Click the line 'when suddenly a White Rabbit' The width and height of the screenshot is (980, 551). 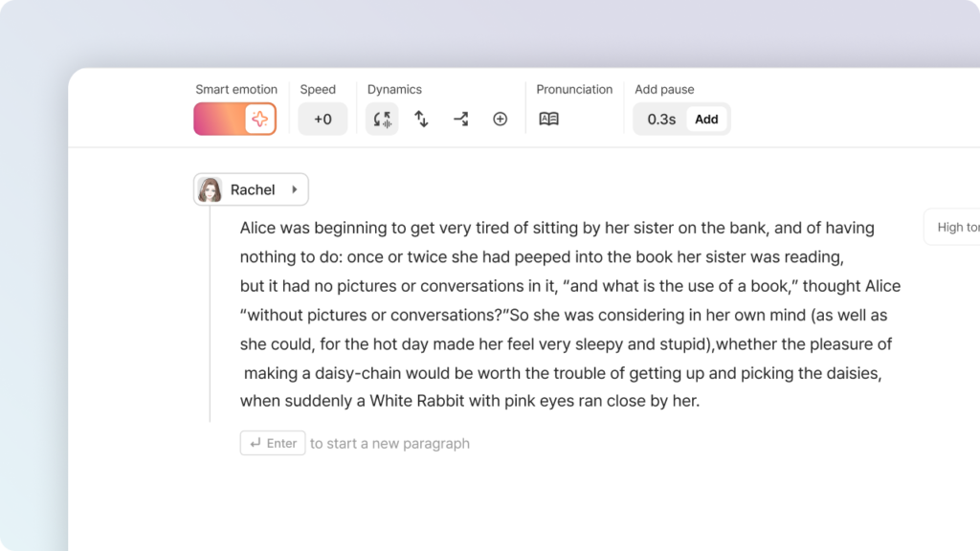coord(470,401)
